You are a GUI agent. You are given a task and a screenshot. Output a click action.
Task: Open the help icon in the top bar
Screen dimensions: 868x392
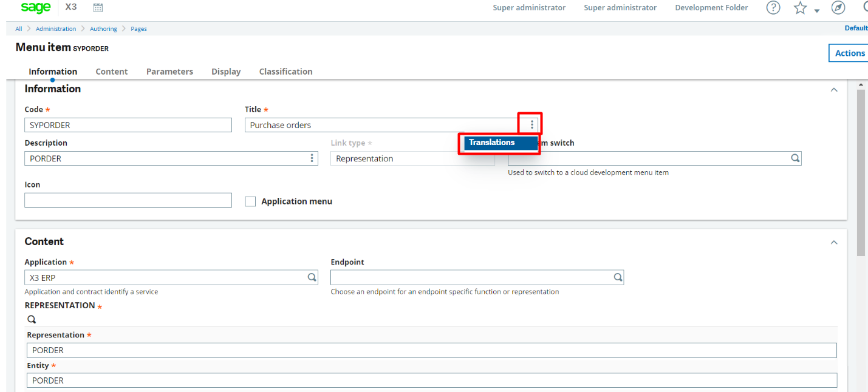pos(773,7)
